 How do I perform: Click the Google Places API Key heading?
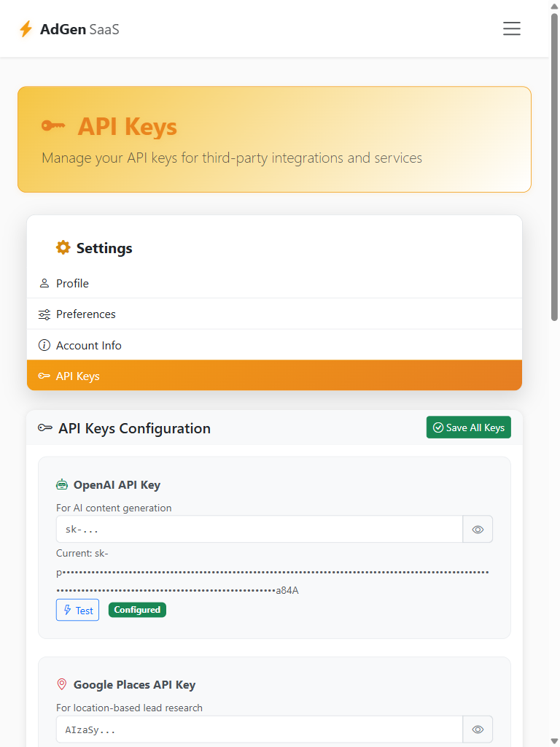pyautogui.click(x=134, y=684)
